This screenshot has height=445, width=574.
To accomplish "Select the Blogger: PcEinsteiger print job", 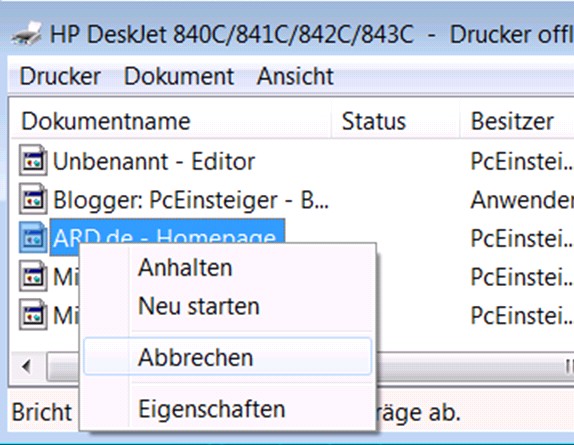I will [191, 200].
